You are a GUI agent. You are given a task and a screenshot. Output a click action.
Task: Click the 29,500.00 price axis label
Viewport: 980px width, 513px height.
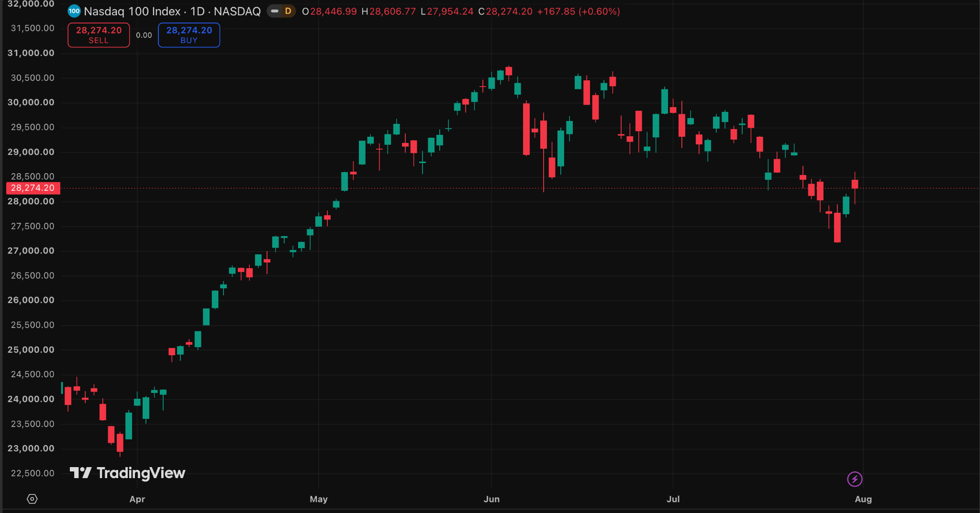pos(33,127)
